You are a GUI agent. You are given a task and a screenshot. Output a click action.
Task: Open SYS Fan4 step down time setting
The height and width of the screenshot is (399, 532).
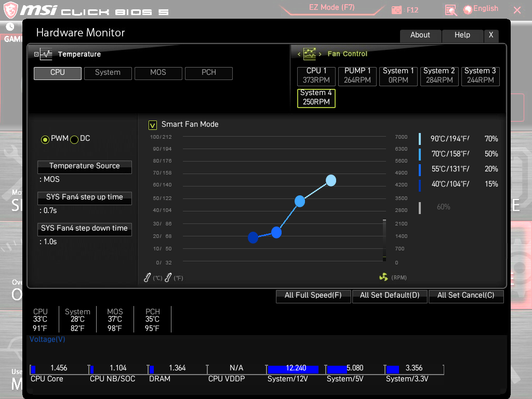pos(85,229)
